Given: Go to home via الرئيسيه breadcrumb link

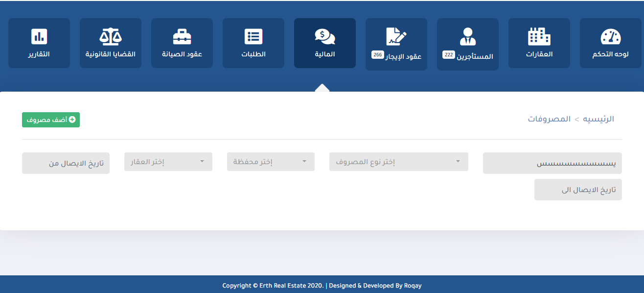Looking at the screenshot, I should coord(598,119).
